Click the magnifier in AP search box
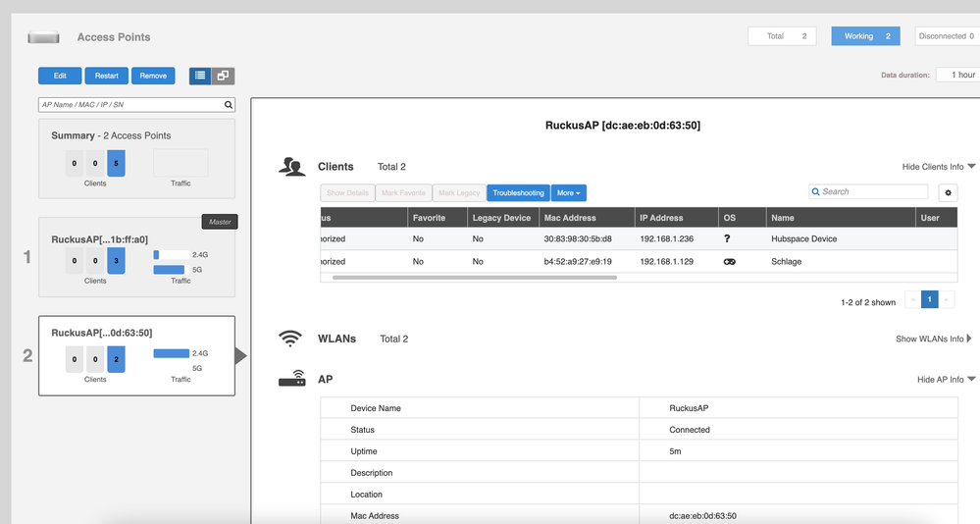 tap(229, 105)
